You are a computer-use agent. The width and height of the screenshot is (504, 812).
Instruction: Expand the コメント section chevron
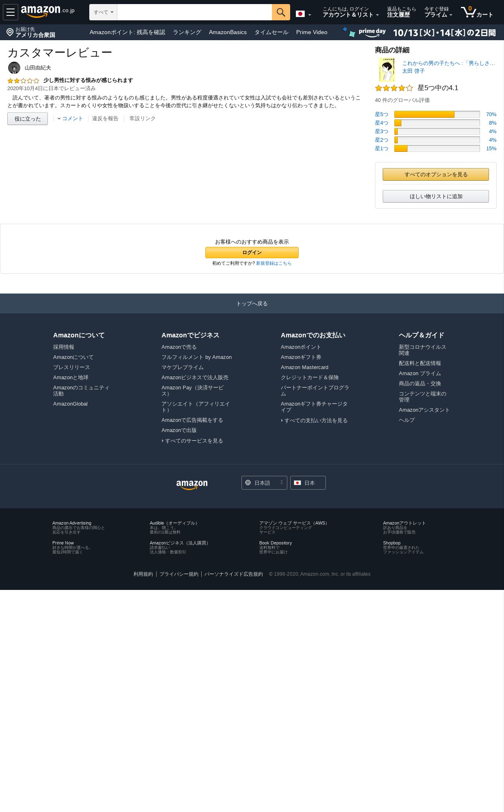pyautogui.click(x=59, y=119)
